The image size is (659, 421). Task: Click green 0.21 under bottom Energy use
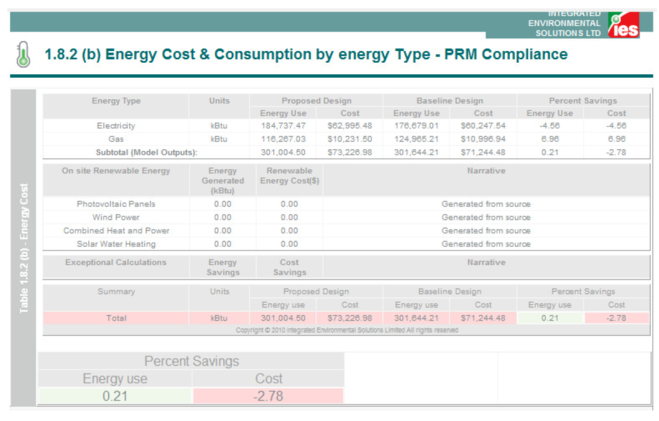click(115, 396)
